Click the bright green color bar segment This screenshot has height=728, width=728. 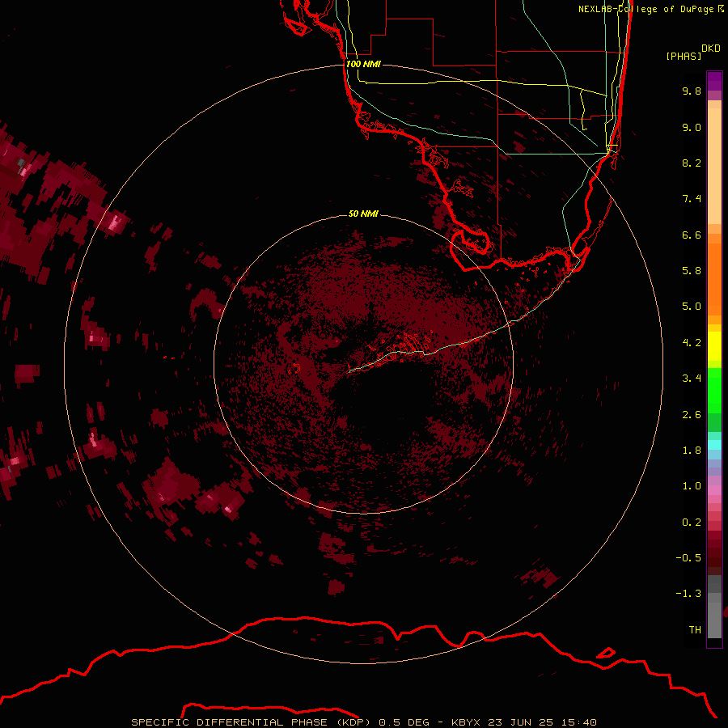pos(714,391)
